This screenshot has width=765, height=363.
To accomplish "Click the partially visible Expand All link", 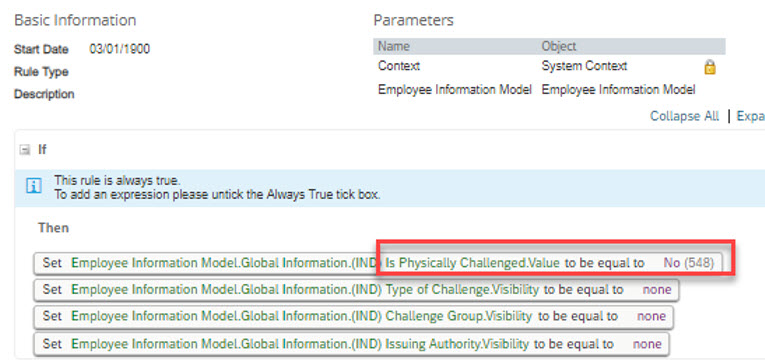I will coord(750,116).
